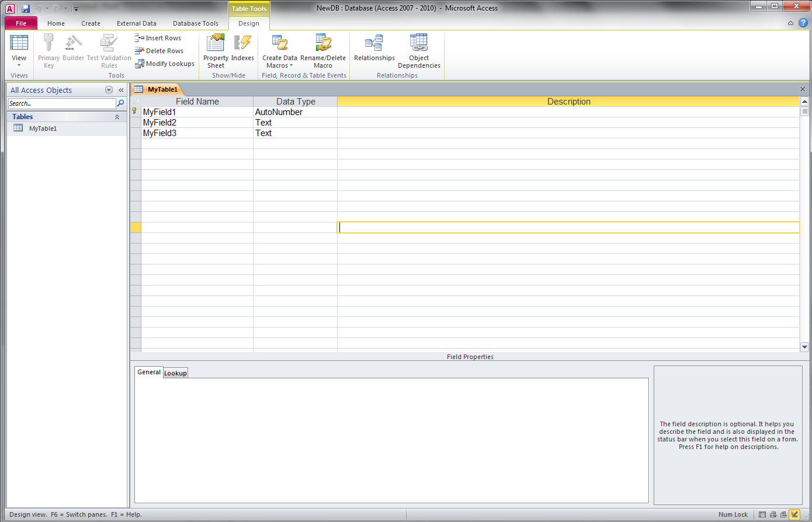Open Access Help with the question mark
The height and width of the screenshot is (522, 812).
[x=802, y=23]
